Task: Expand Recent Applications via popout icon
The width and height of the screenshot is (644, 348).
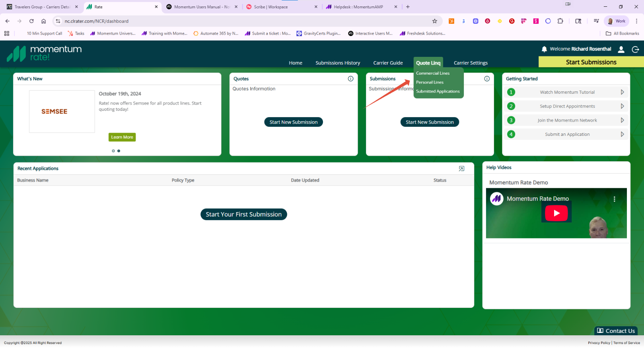Action: (461, 169)
